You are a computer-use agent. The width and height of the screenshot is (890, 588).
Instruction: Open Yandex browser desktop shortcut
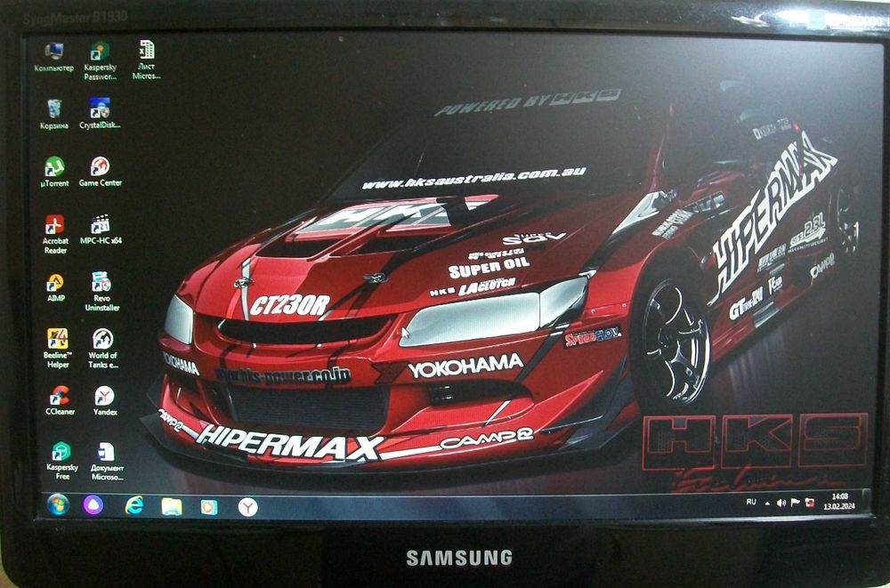click(105, 400)
